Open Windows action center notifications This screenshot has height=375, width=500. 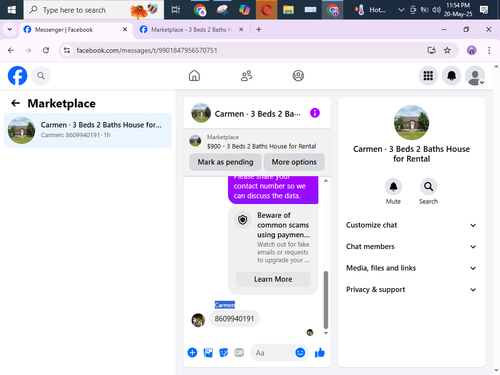pyautogui.click(x=484, y=10)
